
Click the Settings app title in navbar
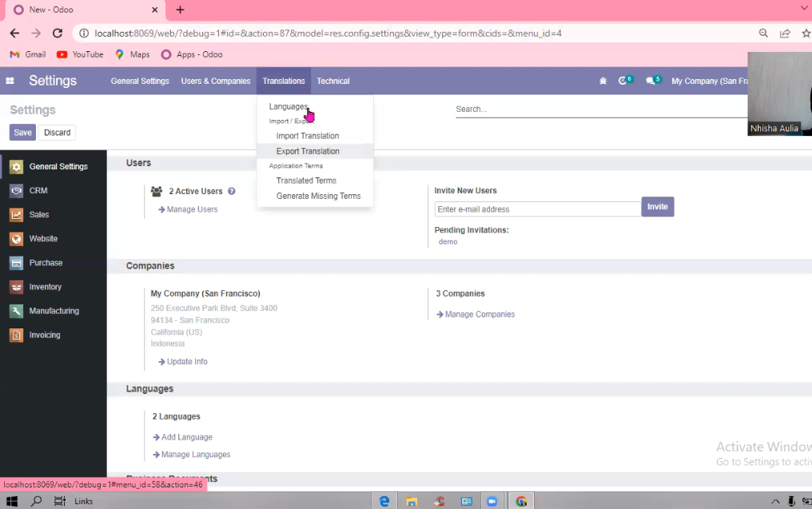pos(53,81)
